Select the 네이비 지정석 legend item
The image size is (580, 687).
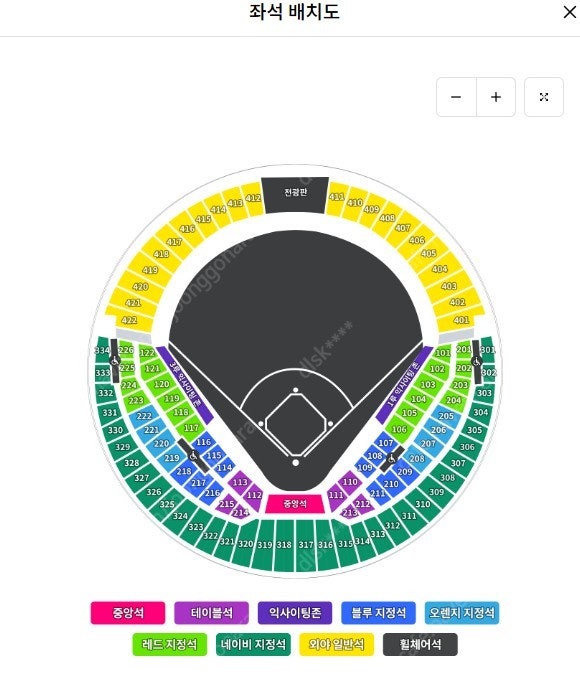(253, 645)
